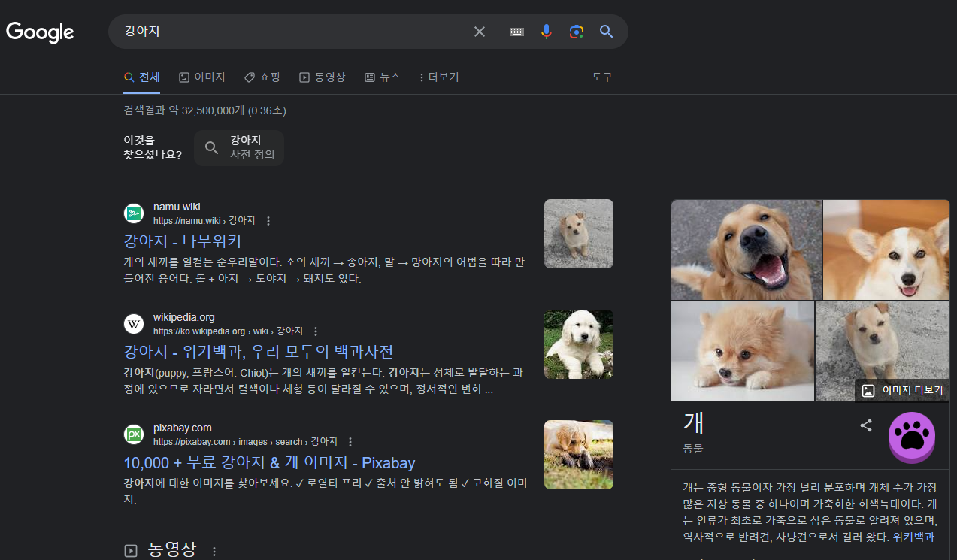Open the 뉴스 tab
Screen dimensions: 957x560
(x=383, y=77)
